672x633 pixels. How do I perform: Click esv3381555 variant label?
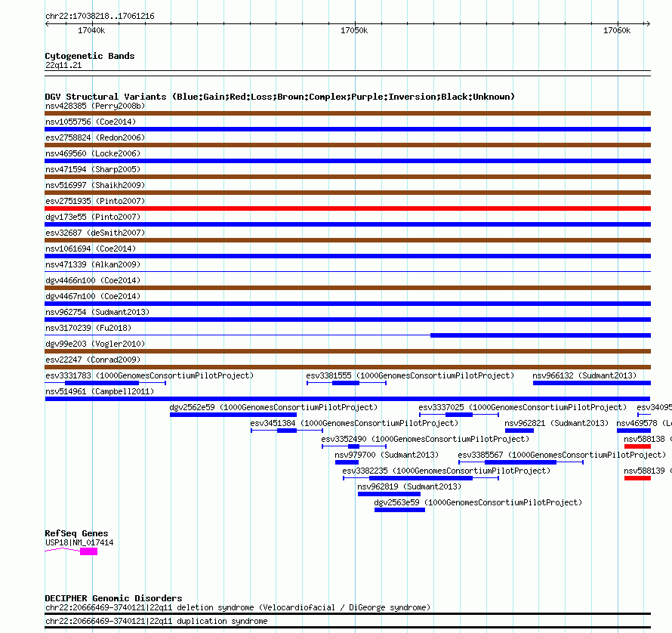[x=410, y=375]
